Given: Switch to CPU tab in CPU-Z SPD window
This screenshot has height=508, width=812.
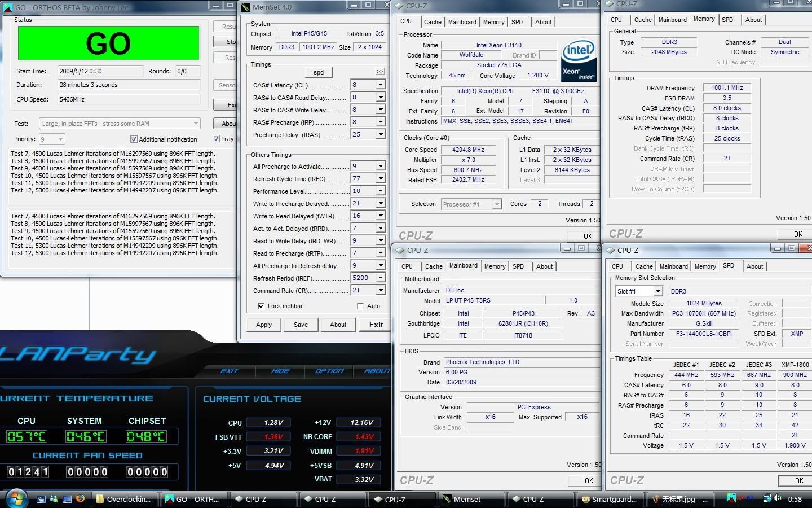Looking at the screenshot, I should (617, 266).
